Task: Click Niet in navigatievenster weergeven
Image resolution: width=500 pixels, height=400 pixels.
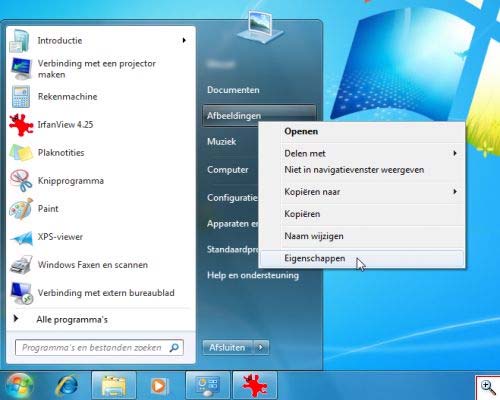Action: pos(362,170)
